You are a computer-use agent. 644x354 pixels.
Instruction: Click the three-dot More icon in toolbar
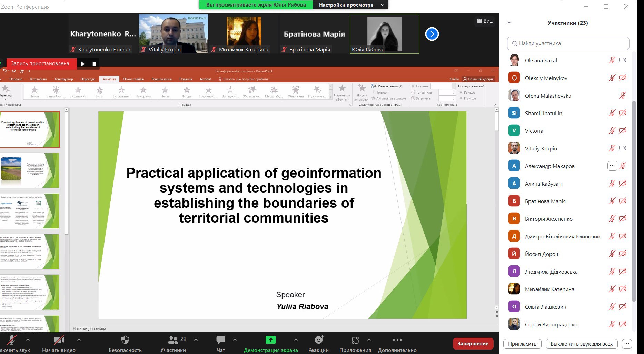coord(397,340)
